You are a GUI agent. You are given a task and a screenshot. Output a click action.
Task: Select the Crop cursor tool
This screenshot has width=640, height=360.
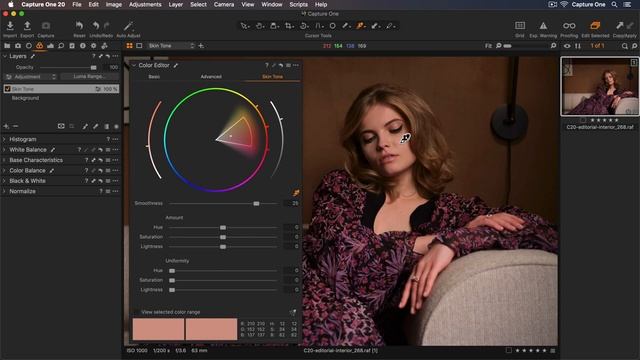pos(289,26)
